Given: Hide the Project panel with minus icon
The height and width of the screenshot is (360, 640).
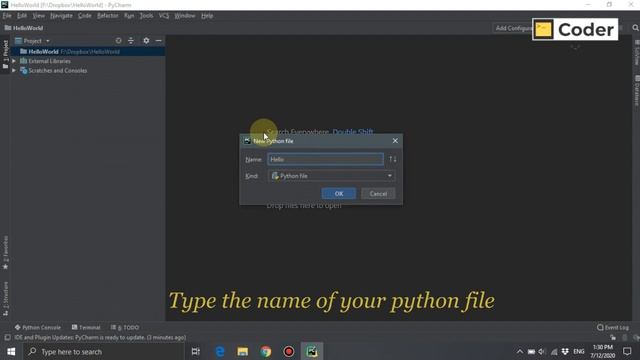Looking at the screenshot, I should pyautogui.click(x=158, y=41).
